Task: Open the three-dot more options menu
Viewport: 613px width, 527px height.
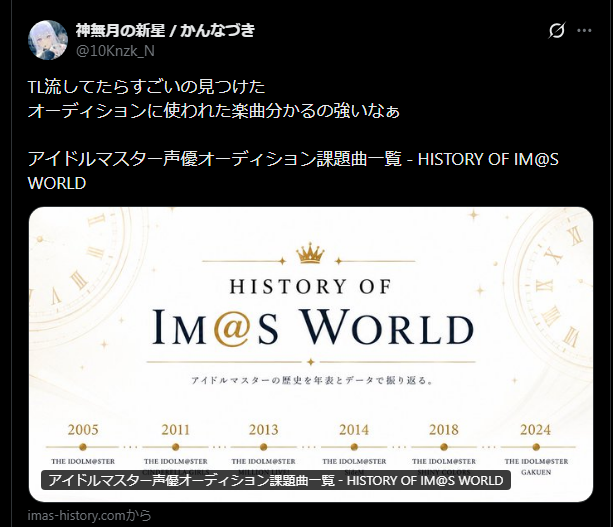Action: point(584,30)
